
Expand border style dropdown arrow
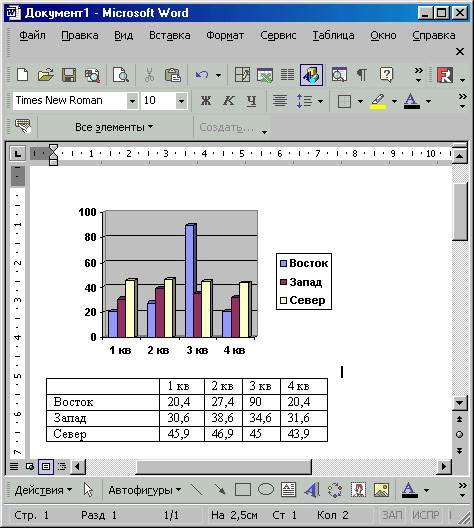click(x=360, y=101)
